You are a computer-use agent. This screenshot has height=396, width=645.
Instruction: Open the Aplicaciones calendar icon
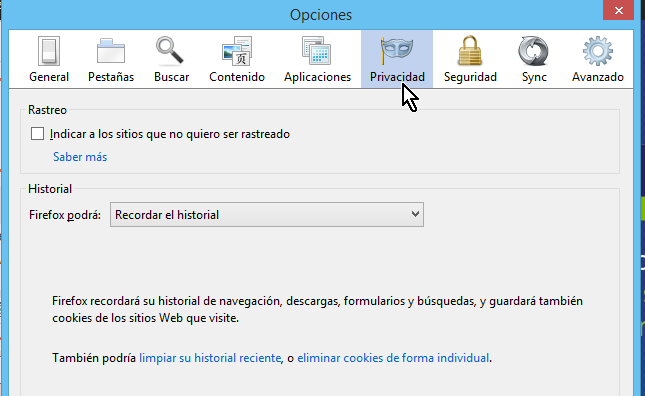coord(316,51)
